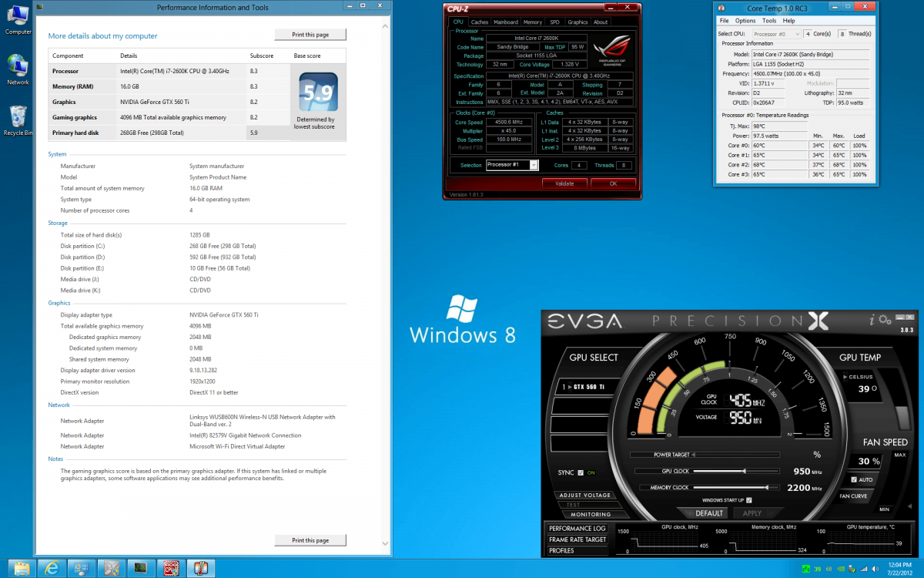
Task: Open EVGA Precision X info icon
Action: coord(872,320)
